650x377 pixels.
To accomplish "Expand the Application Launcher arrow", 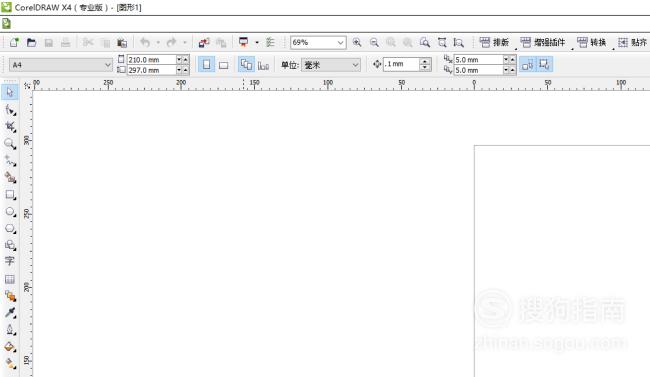I will pos(257,42).
